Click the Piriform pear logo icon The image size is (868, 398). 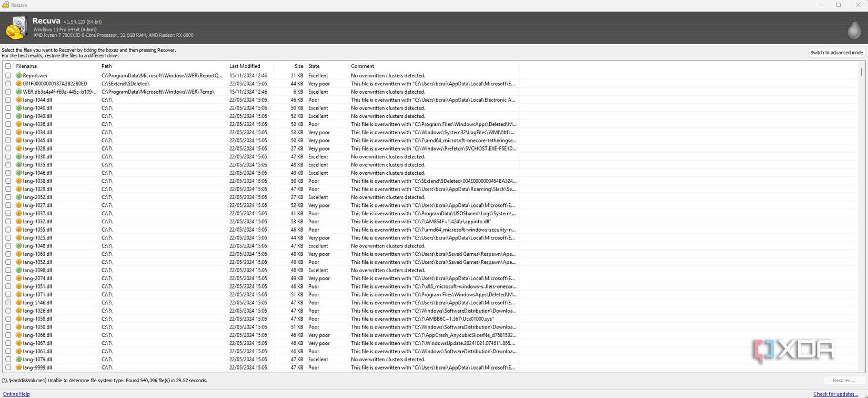(854, 28)
